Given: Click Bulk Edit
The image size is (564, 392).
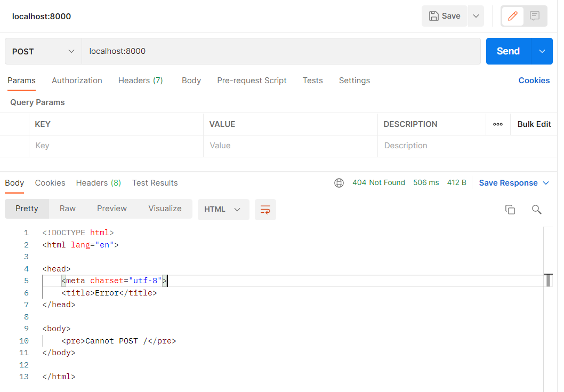Looking at the screenshot, I should [x=534, y=124].
